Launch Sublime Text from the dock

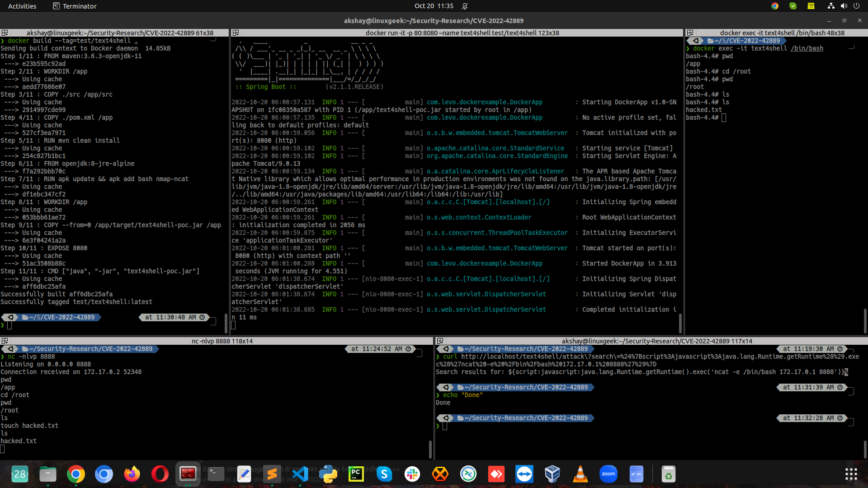272,474
